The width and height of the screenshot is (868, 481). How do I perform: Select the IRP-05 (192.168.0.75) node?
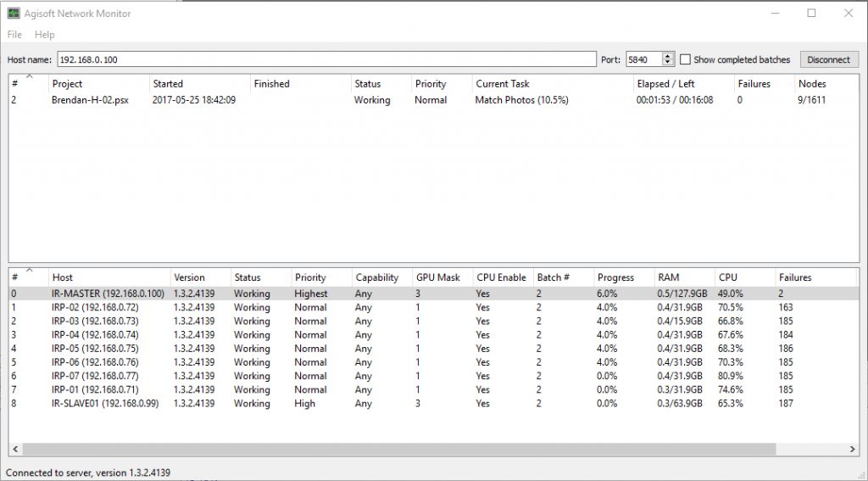433,349
